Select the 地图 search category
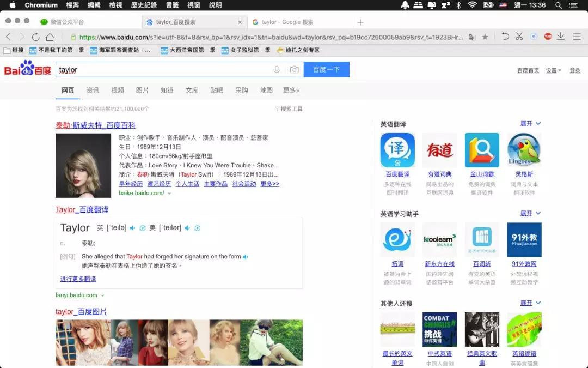The width and height of the screenshot is (588, 368). coord(266,90)
